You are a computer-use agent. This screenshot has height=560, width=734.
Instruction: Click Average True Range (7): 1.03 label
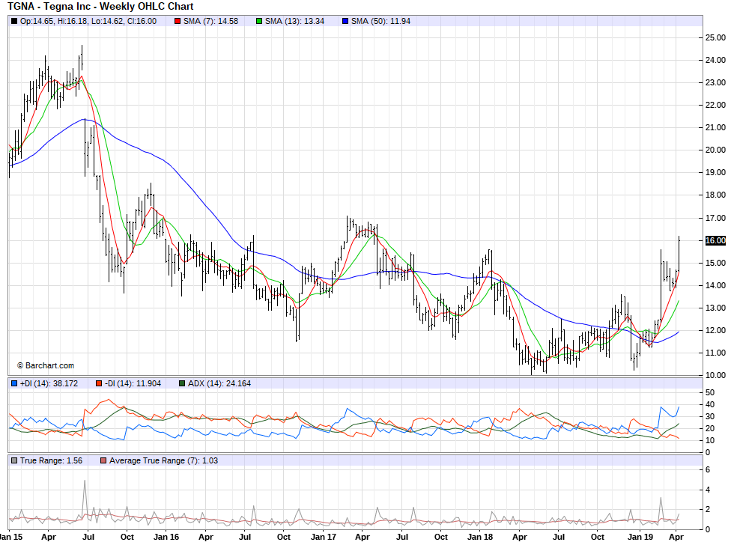point(164,461)
